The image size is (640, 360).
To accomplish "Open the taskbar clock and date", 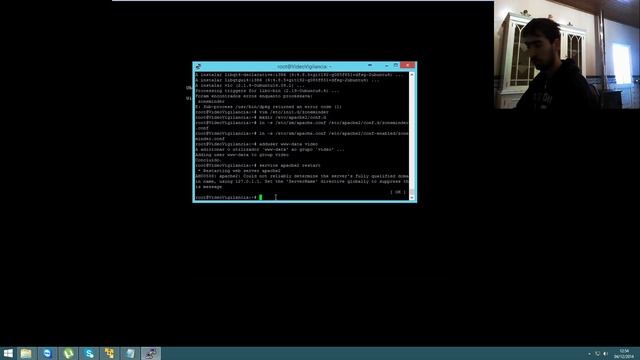I will 624,354.
